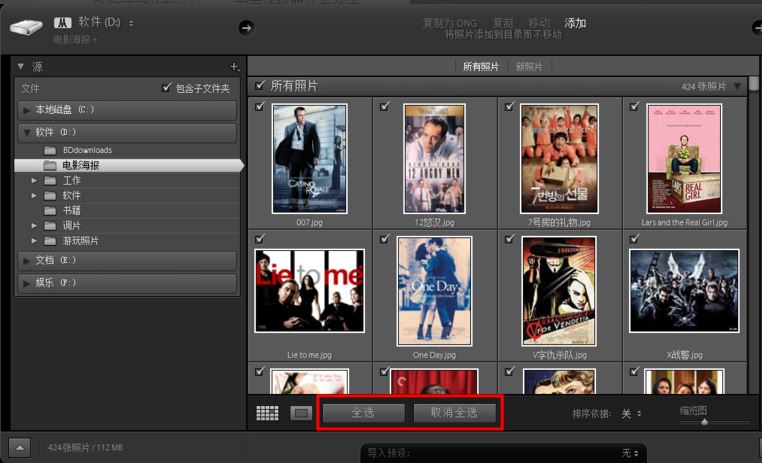
Task: Select the X战警.jpg thumbnail
Action: coord(684,291)
